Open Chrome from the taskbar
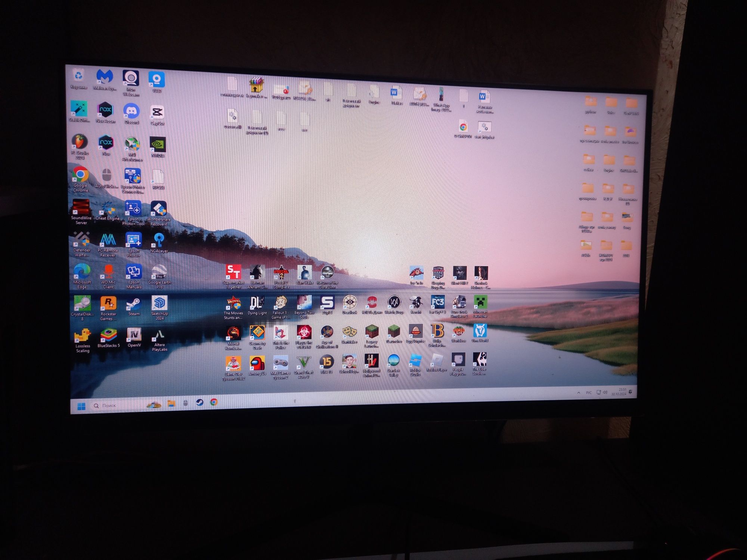This screenshot has width=747, height=560. (x=214, y=402)
